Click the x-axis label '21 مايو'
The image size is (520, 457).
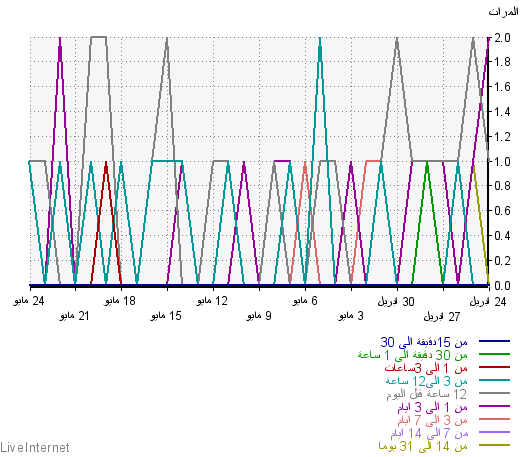75,316
